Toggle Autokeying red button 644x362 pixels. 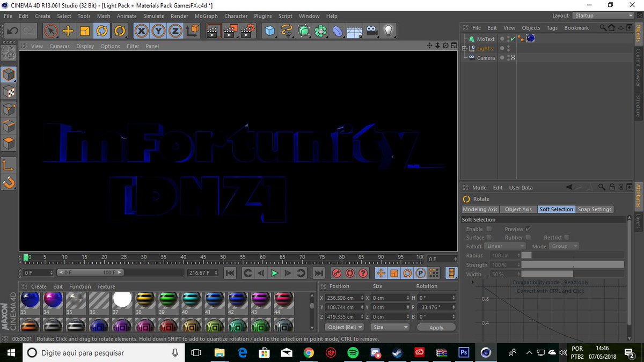(x=350, y=273)
